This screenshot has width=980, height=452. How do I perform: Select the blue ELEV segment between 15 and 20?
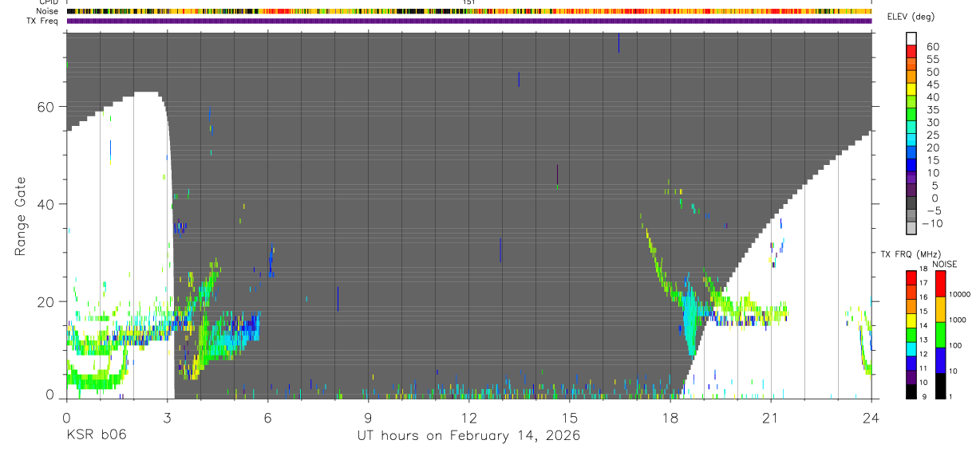coord(911,153)
